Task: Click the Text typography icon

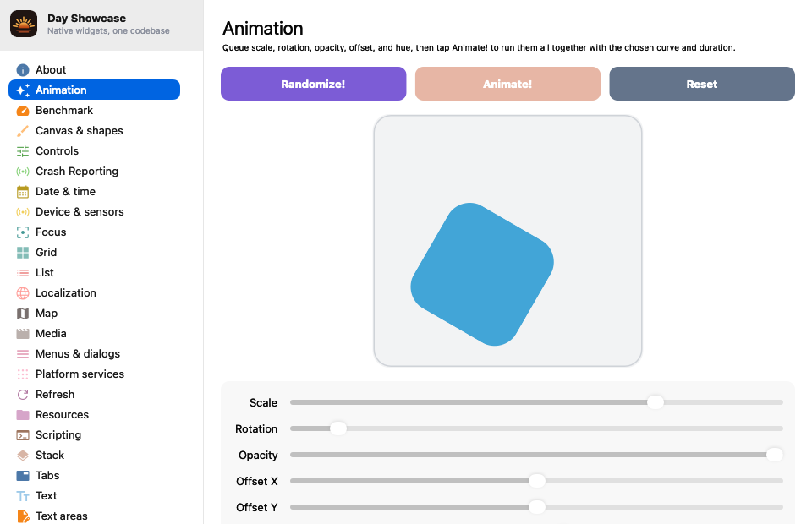Action: (x=23, y=496)
